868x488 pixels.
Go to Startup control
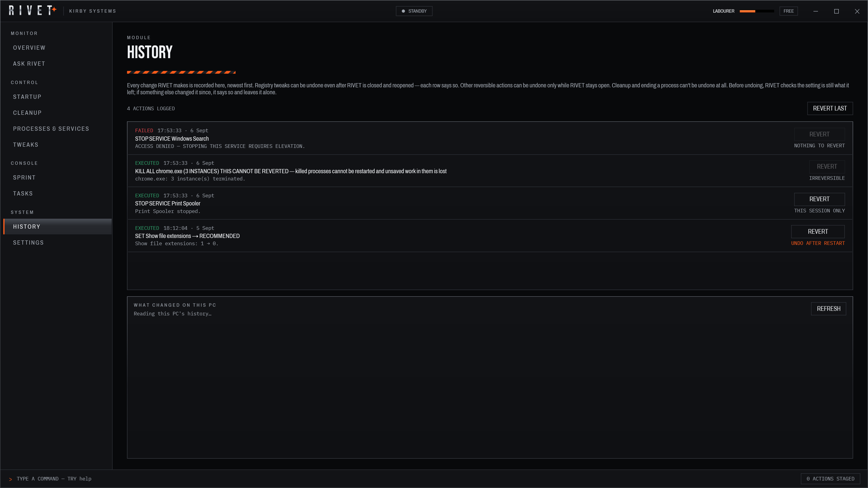[58, 97]
